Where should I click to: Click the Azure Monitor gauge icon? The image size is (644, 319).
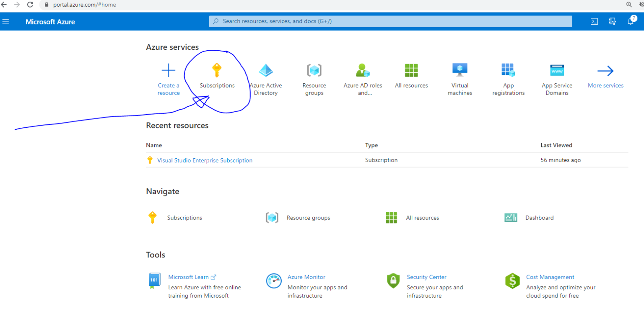[274, 280]
